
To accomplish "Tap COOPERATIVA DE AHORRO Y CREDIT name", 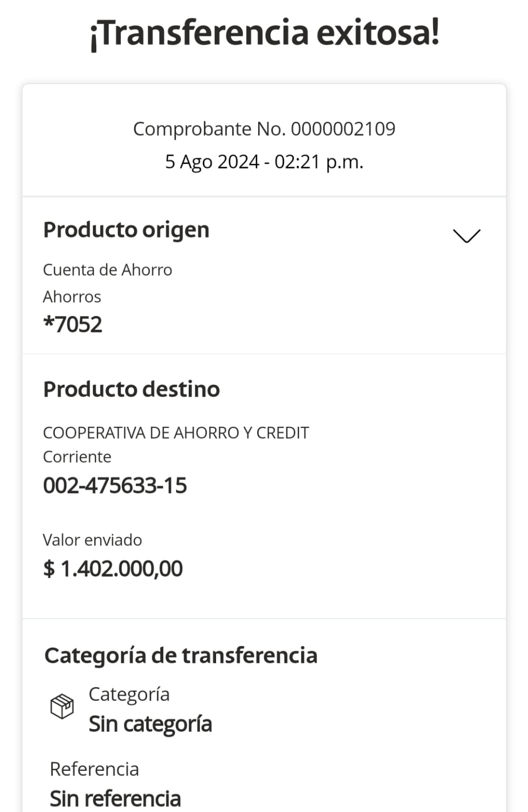I will (176, 433).
